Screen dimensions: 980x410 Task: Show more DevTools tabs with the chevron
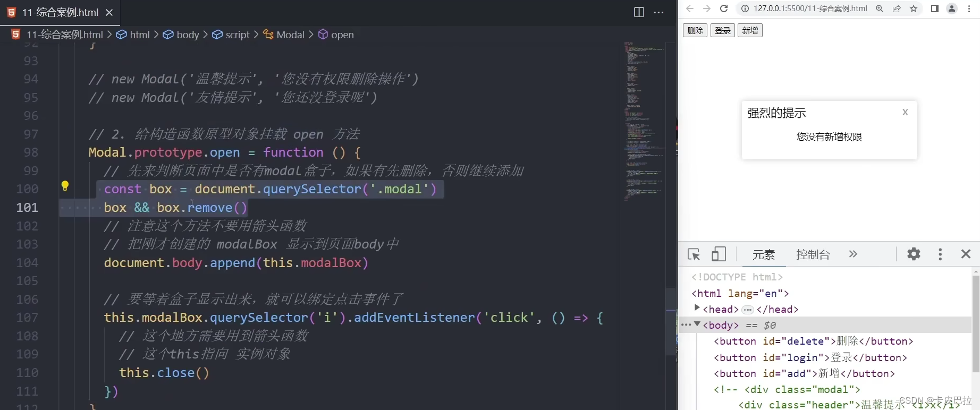tap(853, 254)
